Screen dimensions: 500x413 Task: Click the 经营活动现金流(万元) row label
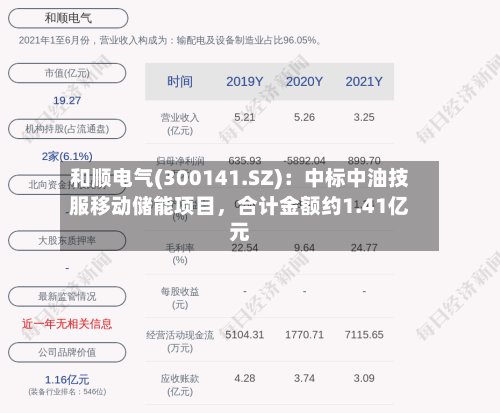coord(180,341)
